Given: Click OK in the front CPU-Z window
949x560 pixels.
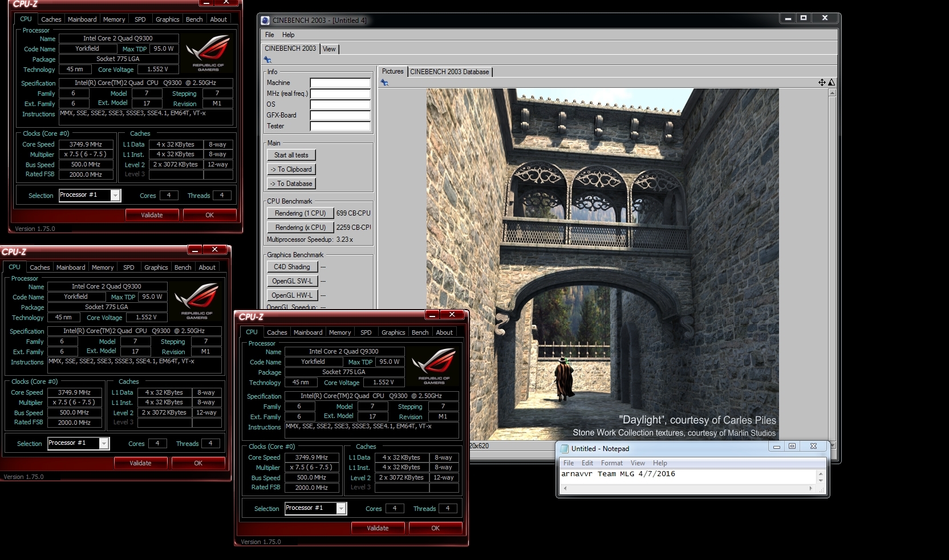Looking at the screenshot, I should click(x=435, y=528).
